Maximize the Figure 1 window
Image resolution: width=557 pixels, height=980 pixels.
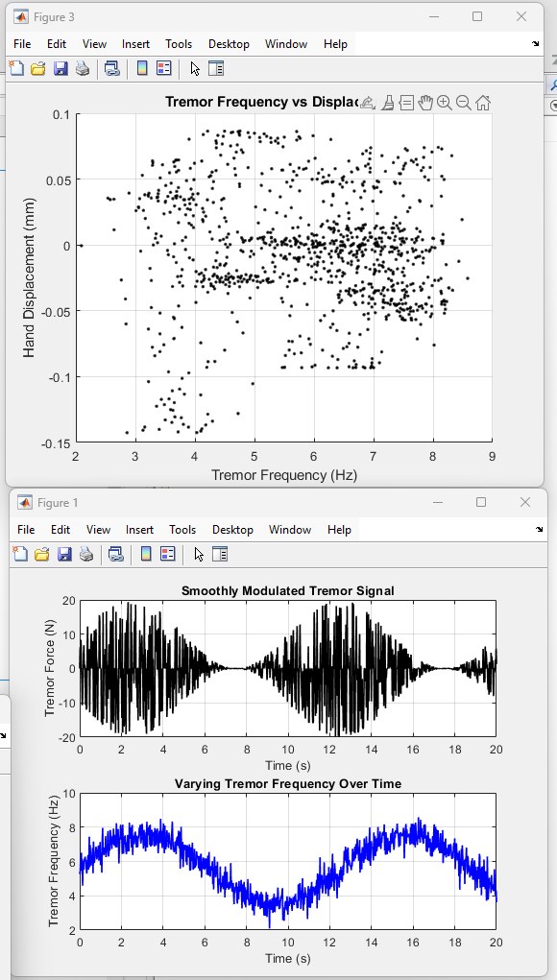481,503
